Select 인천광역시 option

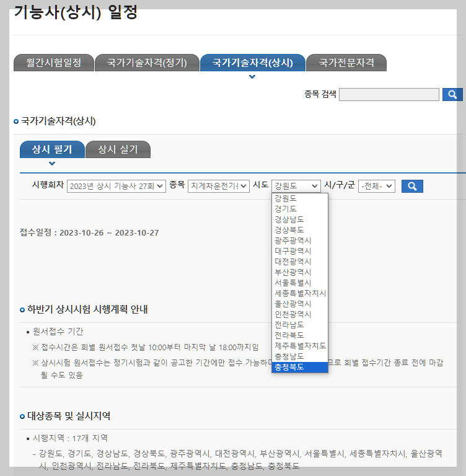point(300,314)
